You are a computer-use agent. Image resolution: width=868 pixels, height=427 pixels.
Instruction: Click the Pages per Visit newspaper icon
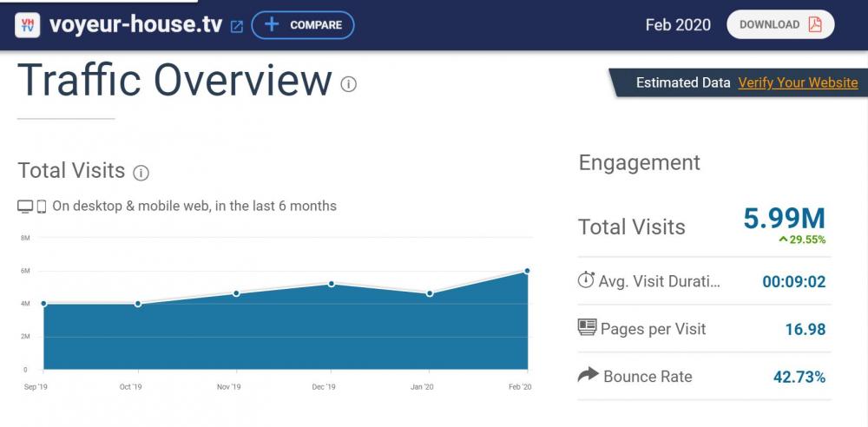587,328
